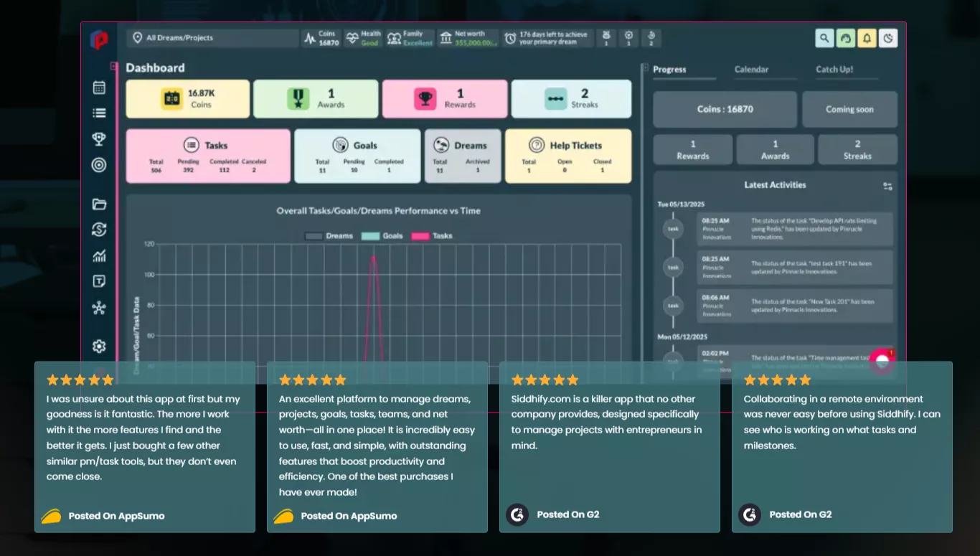
Task: Click the task timeline marker beside 08:06 AM
Action: (673, 306)
